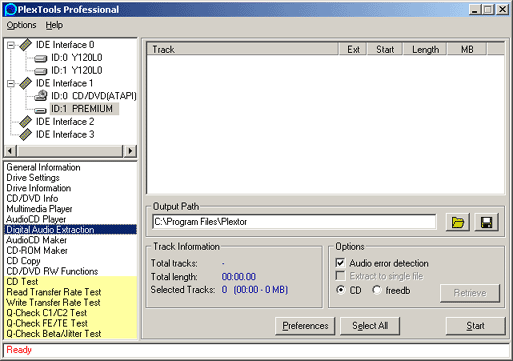
Task: Click the PlexTools logo icon in title bar
Action: coord(10,9)
